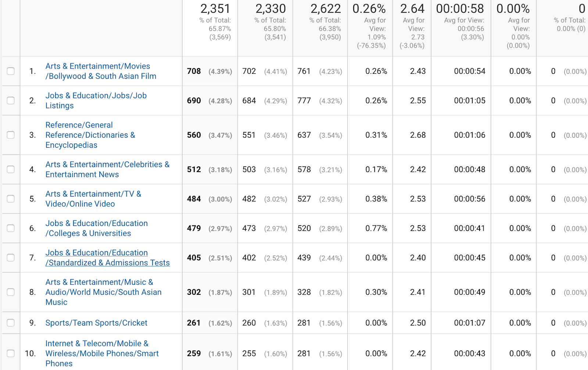This screenshot has width=588, height=370.
Task: Select the 2.50 value in Cricket row
Action: pos(418,323)
